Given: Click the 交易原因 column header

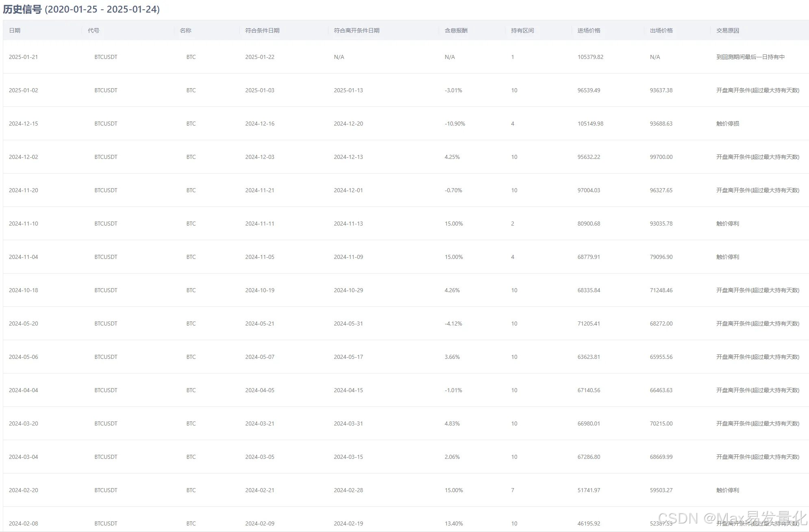Looking at the screenshot, I should pos(727,30).
